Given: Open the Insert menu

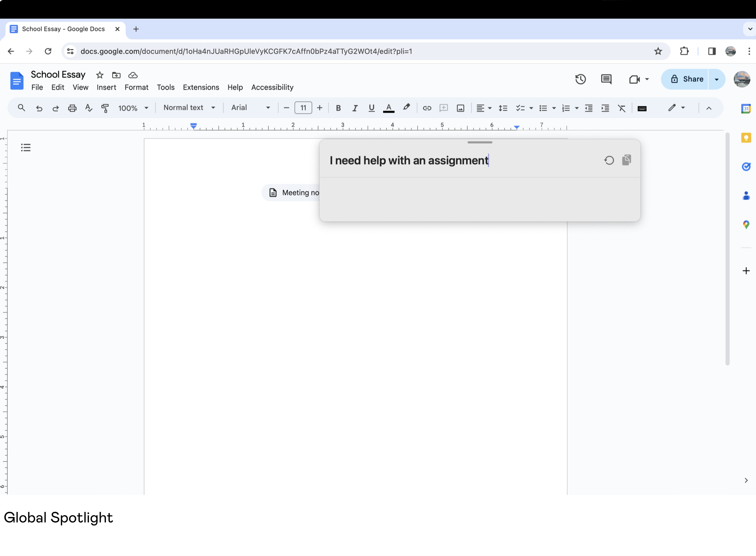Looking at the screenshot, I should 106,87.
